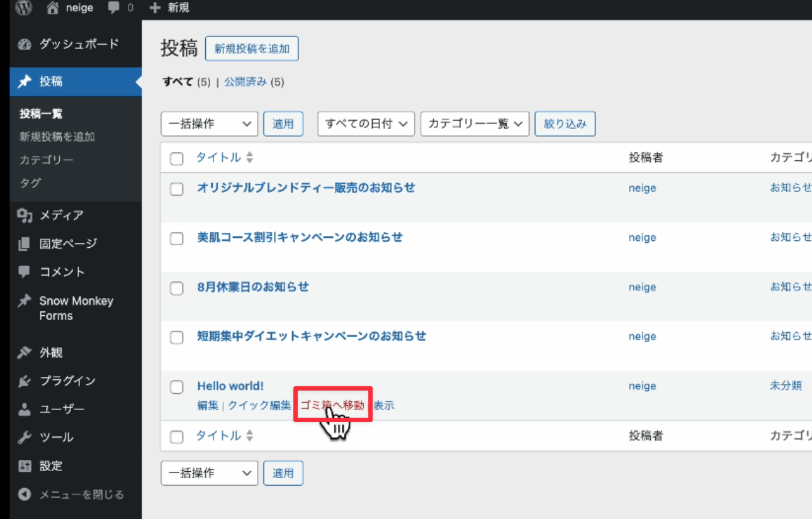
Task: Click the Plugins plug icon
Action: click(x=25, y=381)
